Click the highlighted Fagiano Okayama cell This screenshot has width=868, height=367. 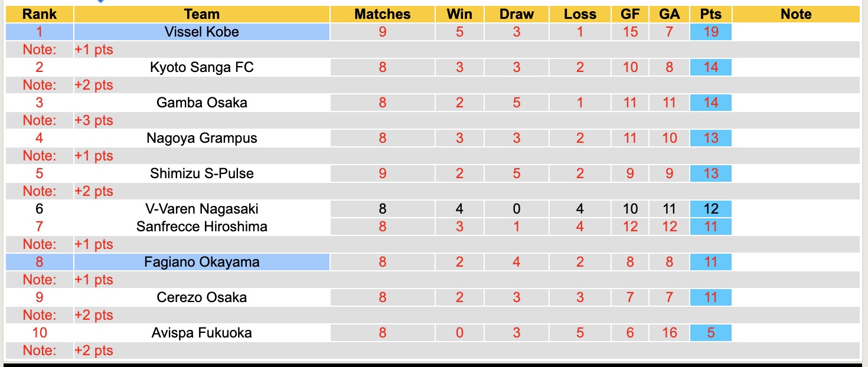pyautogui.click(x=201, y=262)
